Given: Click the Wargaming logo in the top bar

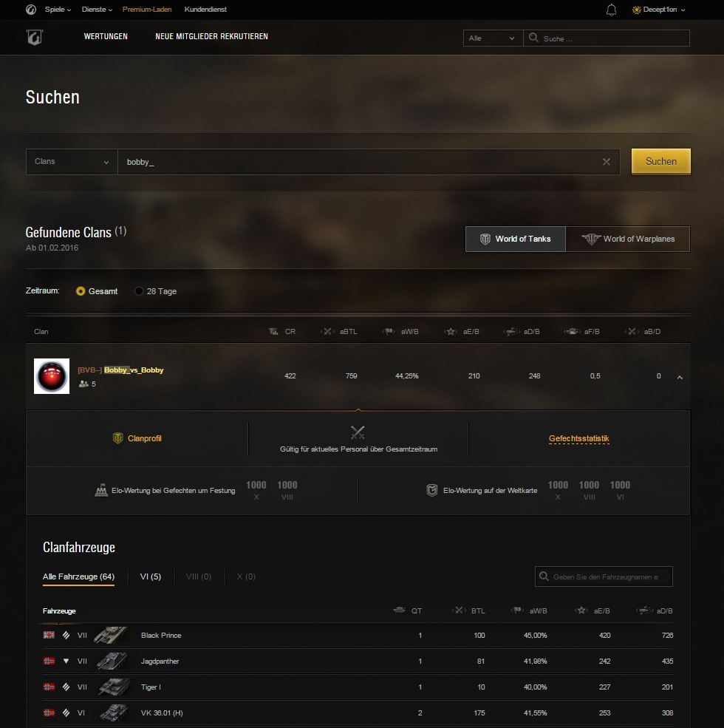Looking at the screenshot, I should 31,10.
